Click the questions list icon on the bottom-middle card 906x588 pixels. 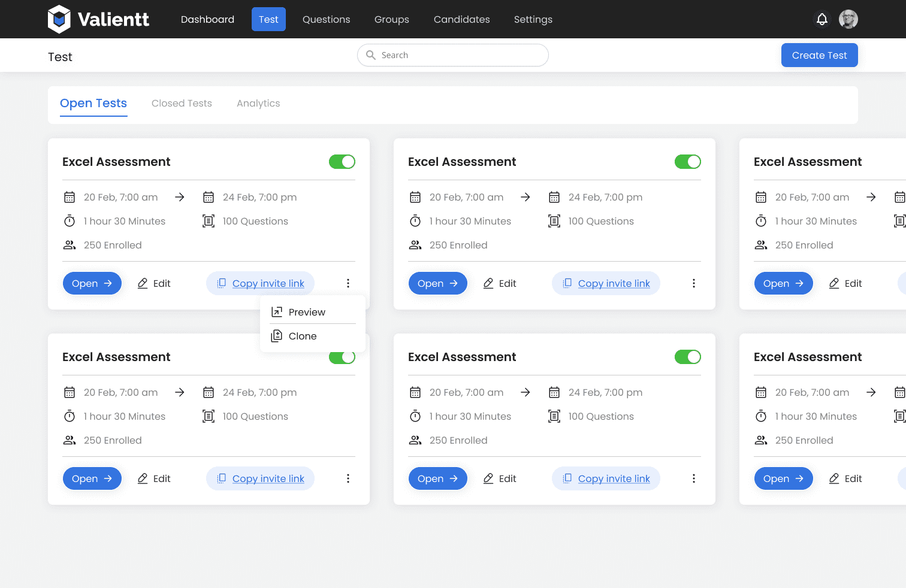[554, 416]
